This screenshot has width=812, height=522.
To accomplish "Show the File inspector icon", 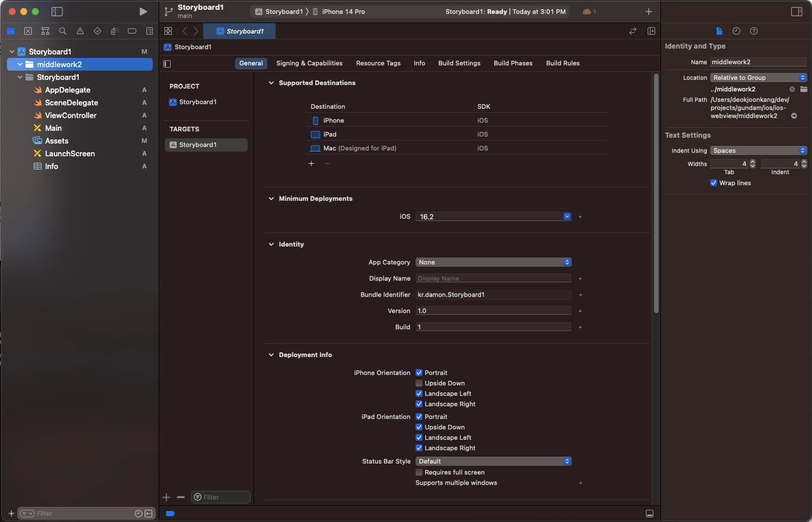I will coord(719,31).
